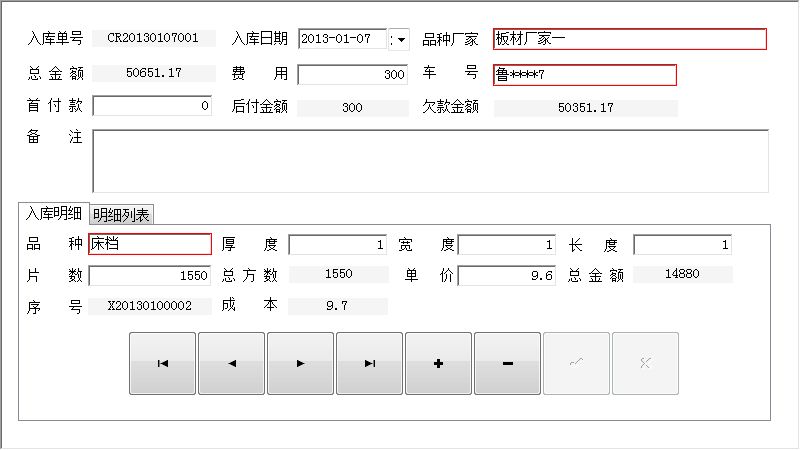Add a new detail record with plus

[x=439, y=364]
